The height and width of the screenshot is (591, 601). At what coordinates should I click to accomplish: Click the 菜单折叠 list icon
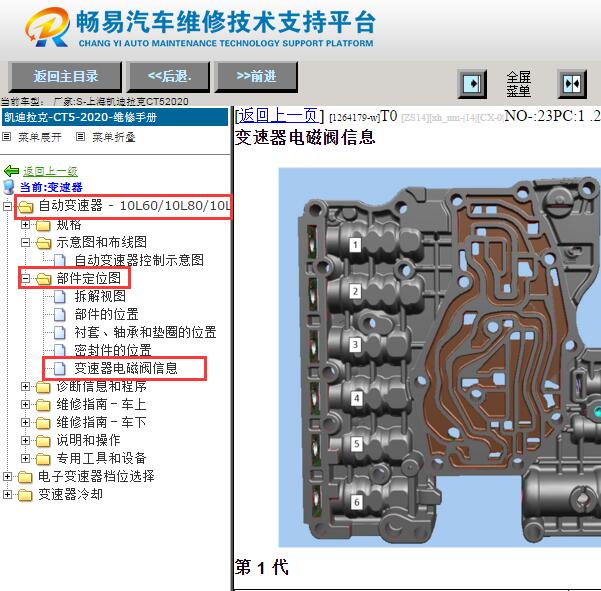coord(80,136)
